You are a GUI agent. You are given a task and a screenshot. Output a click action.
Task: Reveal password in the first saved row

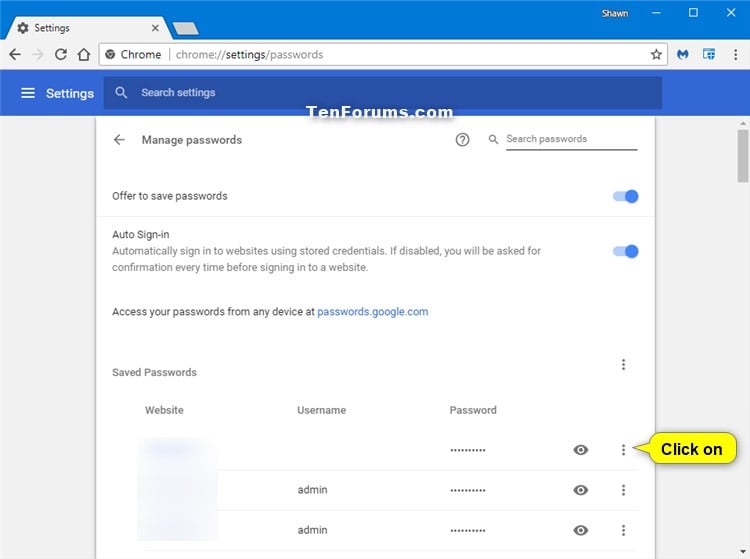coord(581,450)
